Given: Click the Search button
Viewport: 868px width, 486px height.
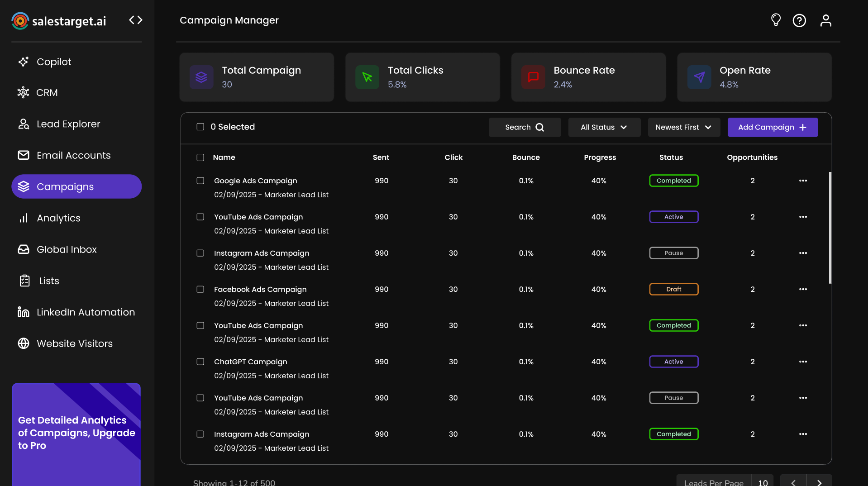Looking at the screenshot, I should click(525, 127).
